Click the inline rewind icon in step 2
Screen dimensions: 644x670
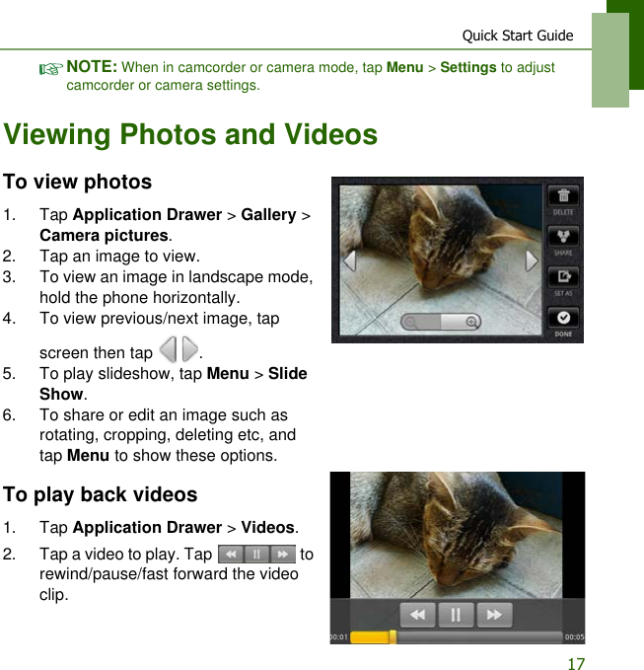click(231, 555)
